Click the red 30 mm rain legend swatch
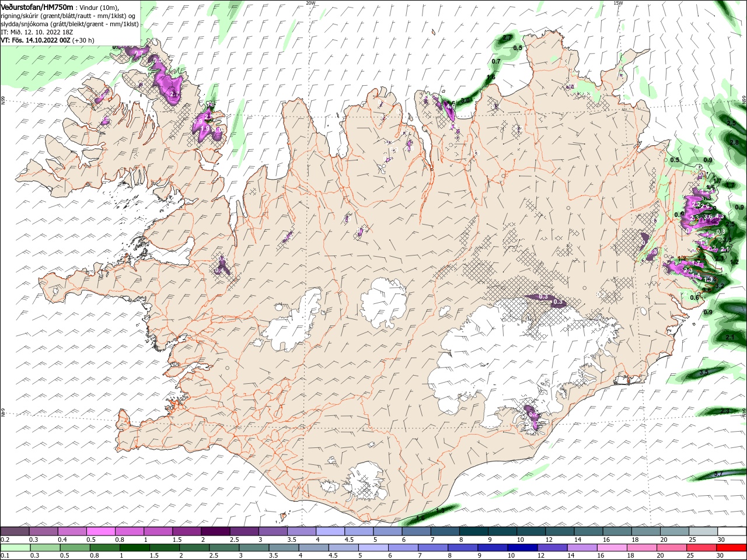Viewport: 747px width, 560px height. click(732, 547)
